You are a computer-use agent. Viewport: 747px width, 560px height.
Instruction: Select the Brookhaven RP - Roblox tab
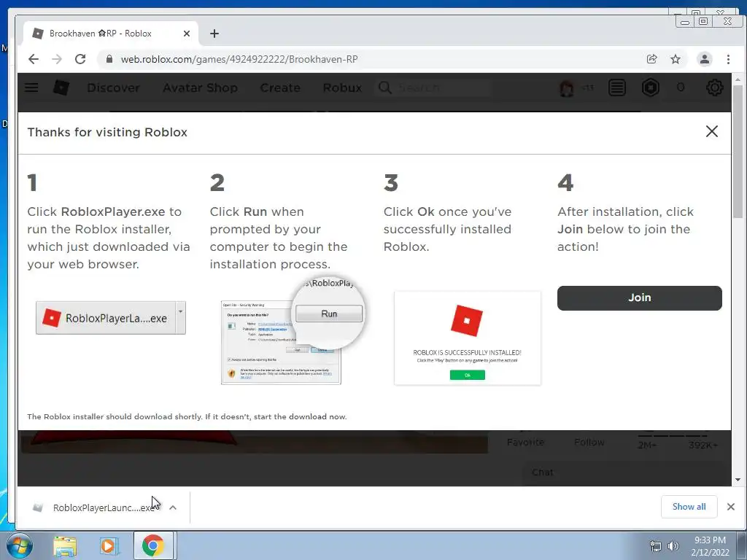pos(111,34)
